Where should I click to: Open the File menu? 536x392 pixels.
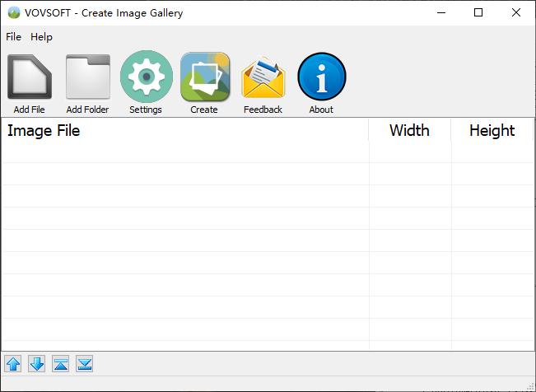pos(14,36)
